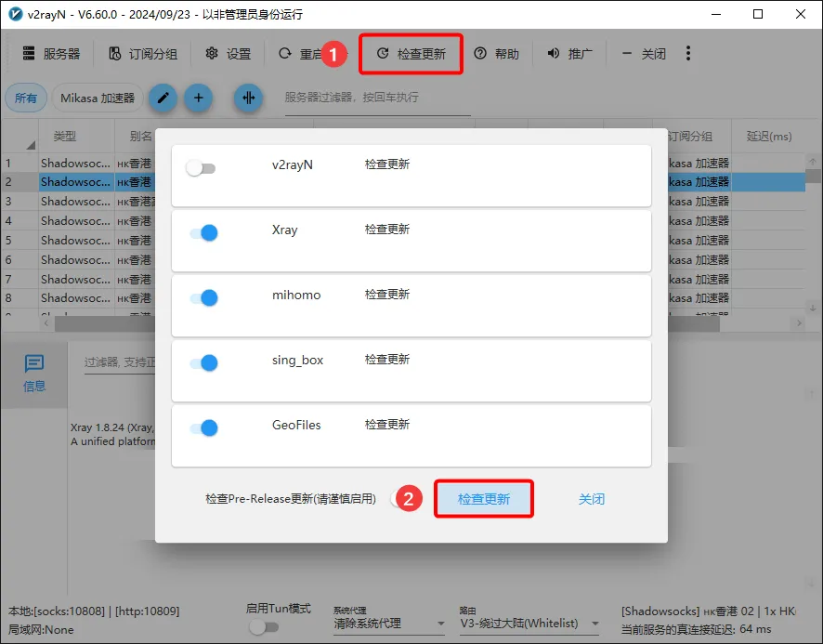
Task: Focus the 服务器过滤器 search field
Action: 377,98
